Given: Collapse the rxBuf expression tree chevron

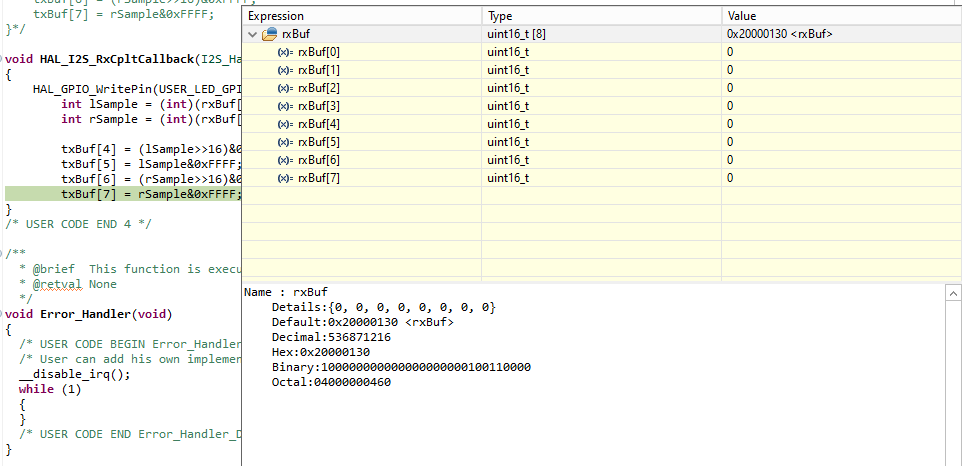Looking at the screenshot, I should point(252,34).
